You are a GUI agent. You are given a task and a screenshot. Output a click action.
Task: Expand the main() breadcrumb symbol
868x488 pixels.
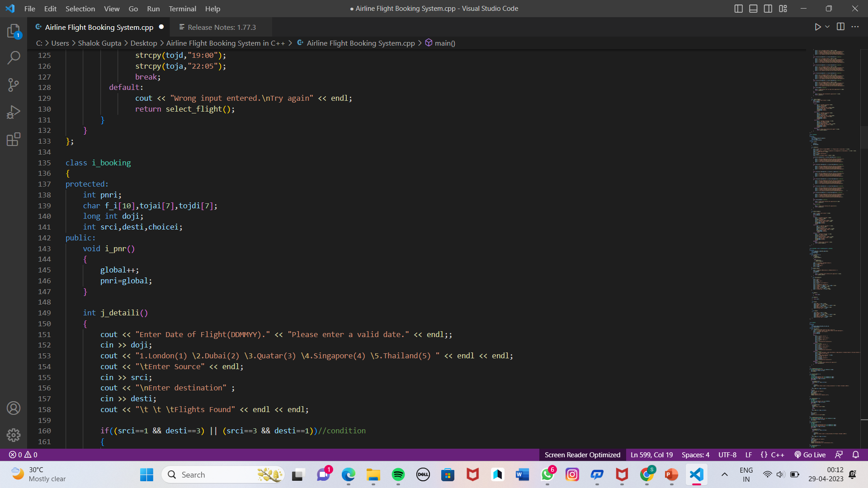point(444,43)
